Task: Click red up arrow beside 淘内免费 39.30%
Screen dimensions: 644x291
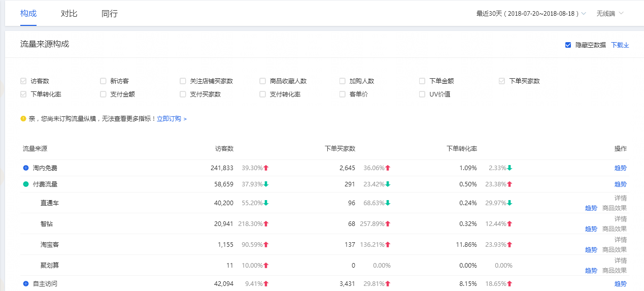Action: 266,168
